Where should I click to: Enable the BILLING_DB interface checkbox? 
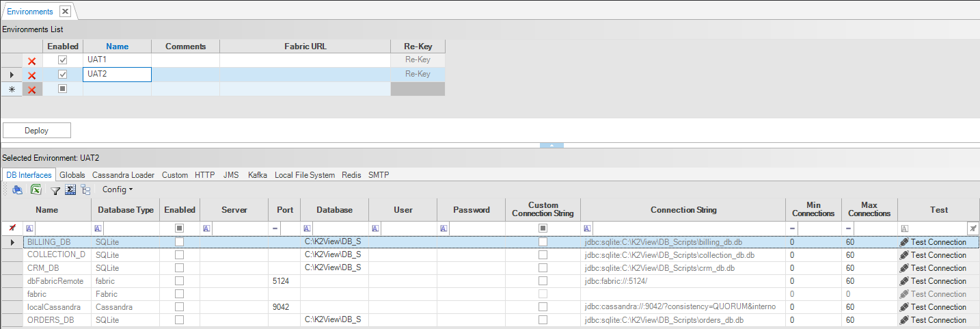(179, 242)
